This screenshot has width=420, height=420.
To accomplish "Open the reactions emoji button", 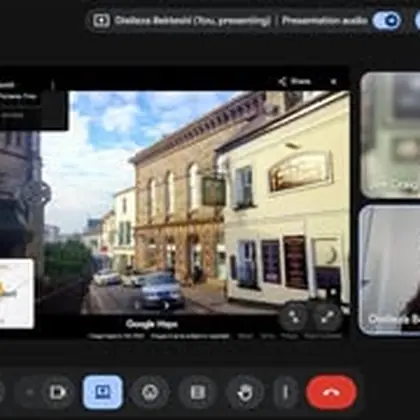I will (150, 392).
